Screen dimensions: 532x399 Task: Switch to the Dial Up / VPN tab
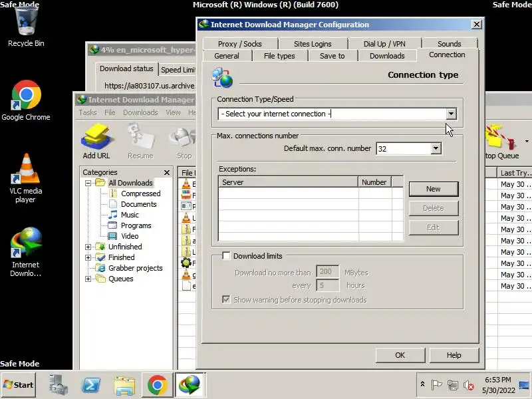pyautogui.click(x=384, y=44)
